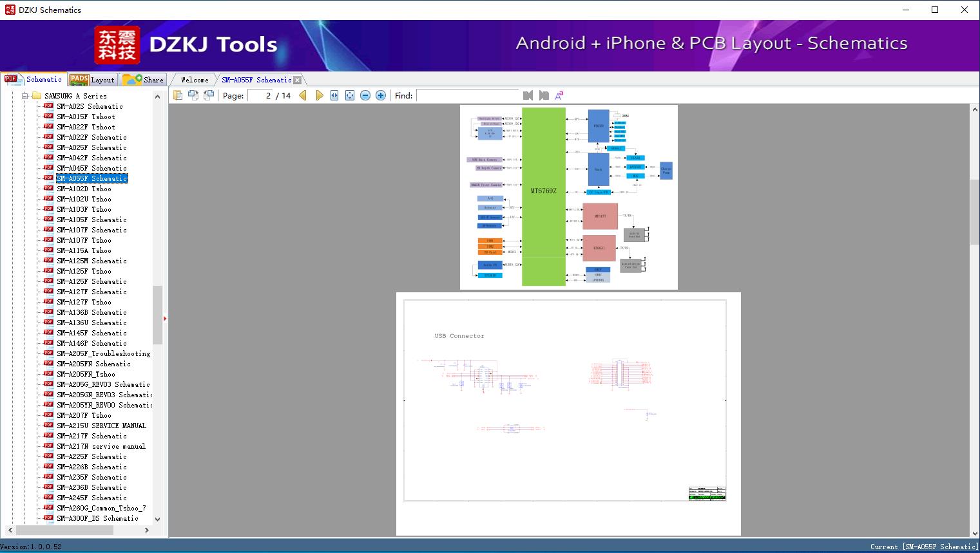Open SM-A136U Schematic in the tree
The width and height of the screenshot is (980, 553).
91,323
